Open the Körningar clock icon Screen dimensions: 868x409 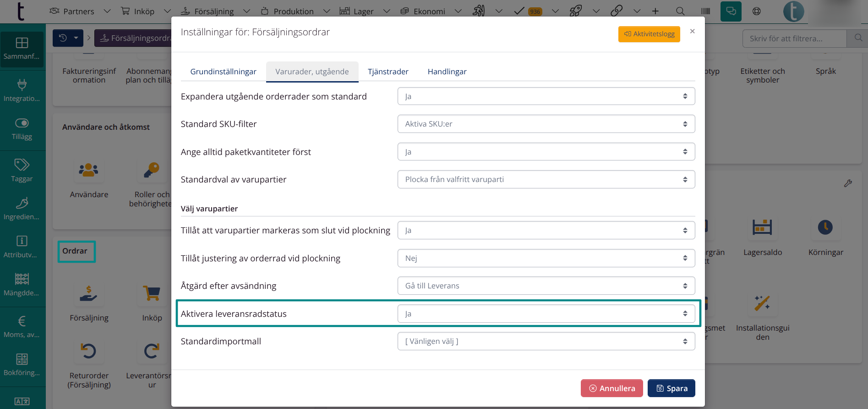pyautogui.click(x=825, y=227)
